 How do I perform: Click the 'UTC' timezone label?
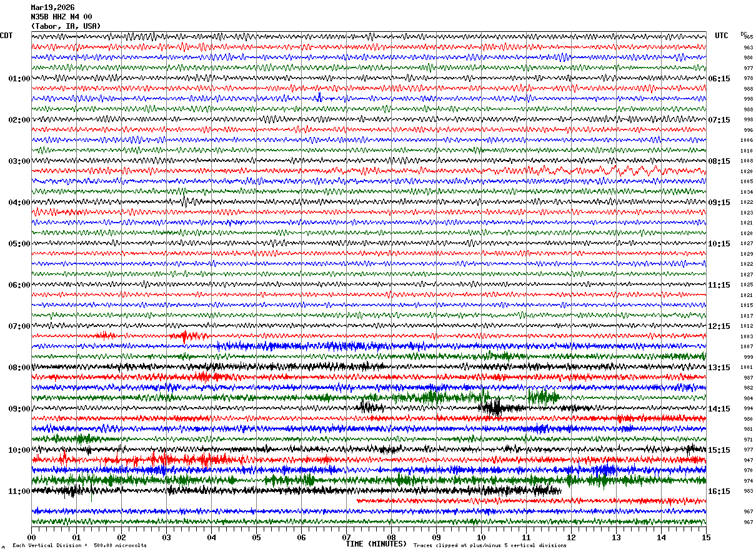click(722, 36)
